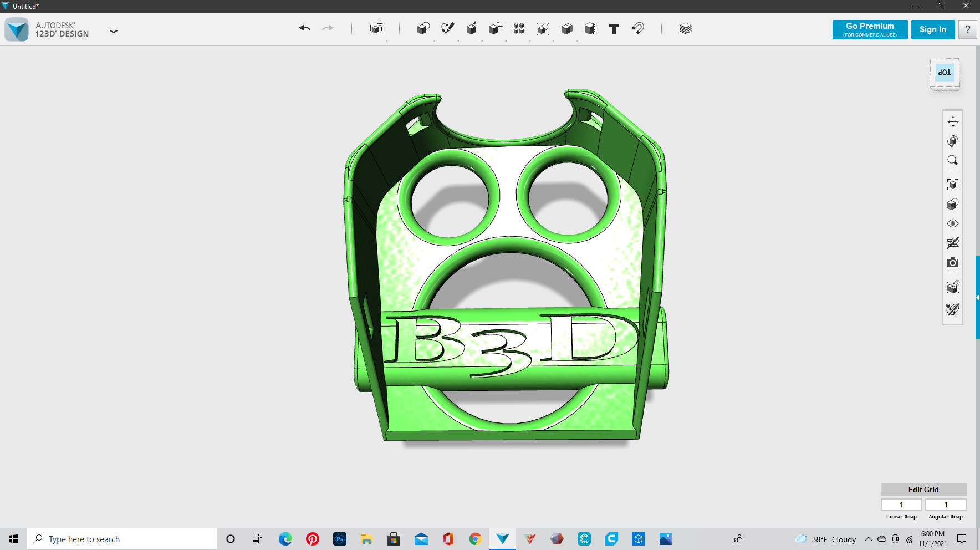Select the Construct tool
Viewport: 980px width, 550px height.
coord(471,29)
